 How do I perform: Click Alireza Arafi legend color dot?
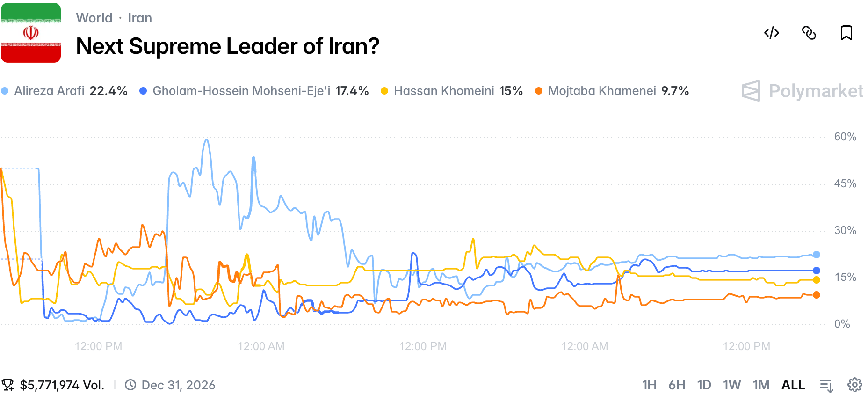(x=5, y=91)
